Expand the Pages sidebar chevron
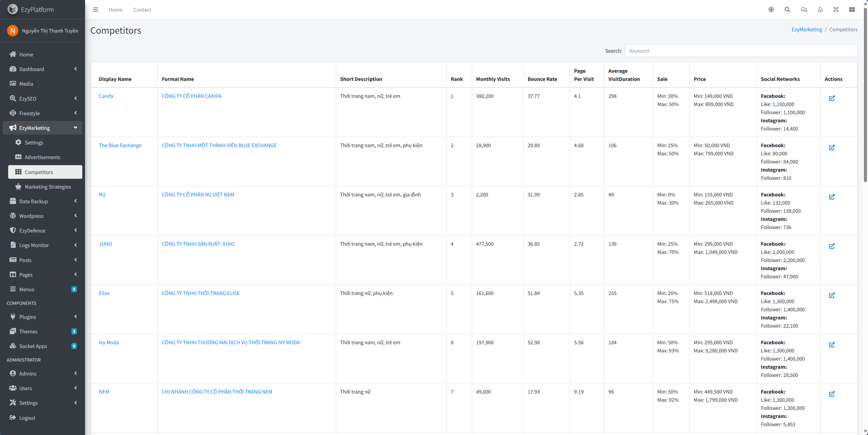 (x=76, y=274)
